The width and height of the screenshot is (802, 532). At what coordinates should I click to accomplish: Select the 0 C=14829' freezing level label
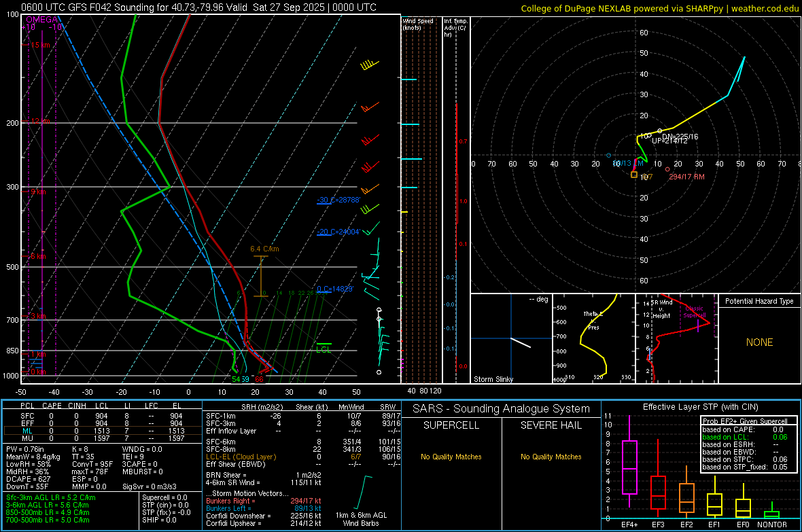click(x=335, y=289)
